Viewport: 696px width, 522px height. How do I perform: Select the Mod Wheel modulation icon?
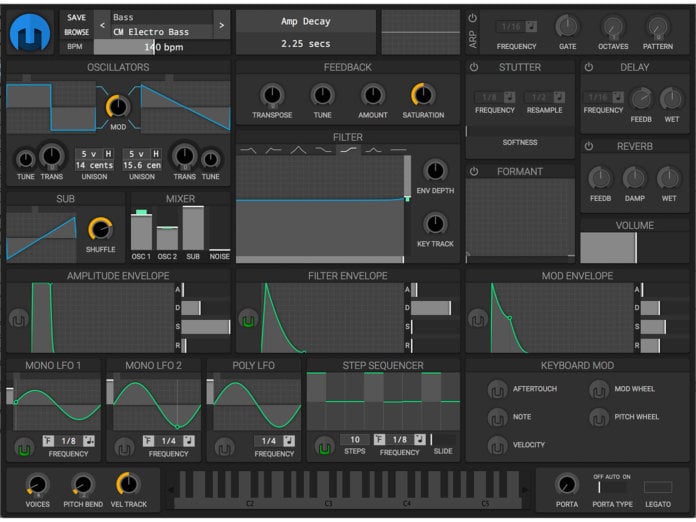click(598, 389)
